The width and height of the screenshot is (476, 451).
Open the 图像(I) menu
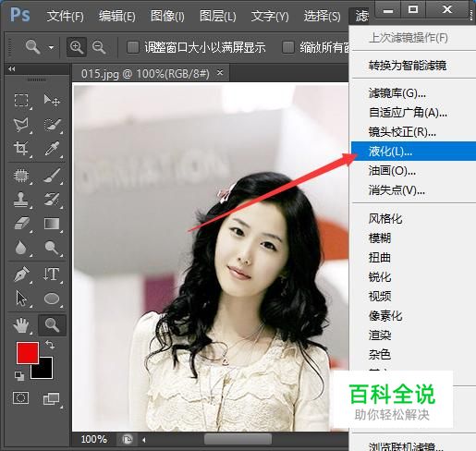[x=167, y=16]
